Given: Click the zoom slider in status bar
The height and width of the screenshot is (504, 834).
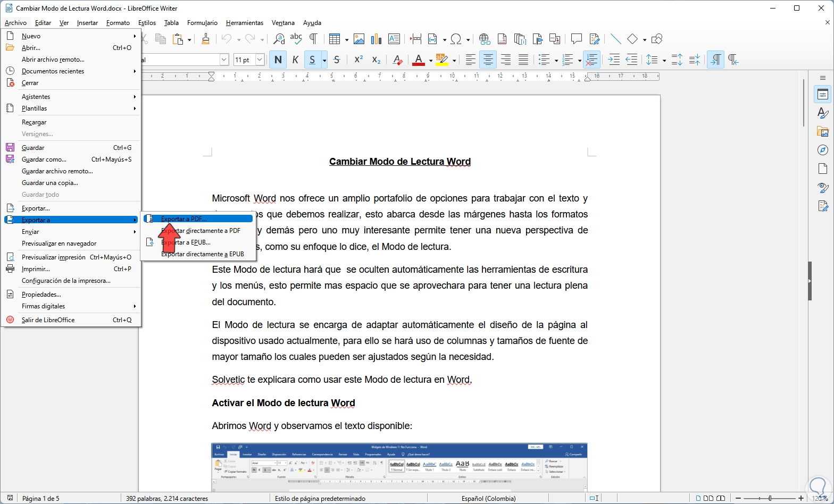Looking at the screenshot, I should click(x=770, y=498).
